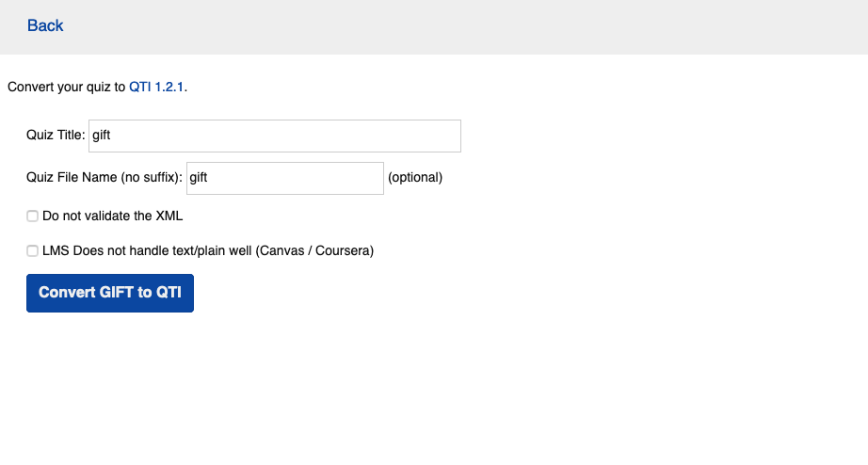Image resolution: width=868 pixels, height=465 pixels.
Task: Go back using the Back link
Action: [x=45, y=25]
